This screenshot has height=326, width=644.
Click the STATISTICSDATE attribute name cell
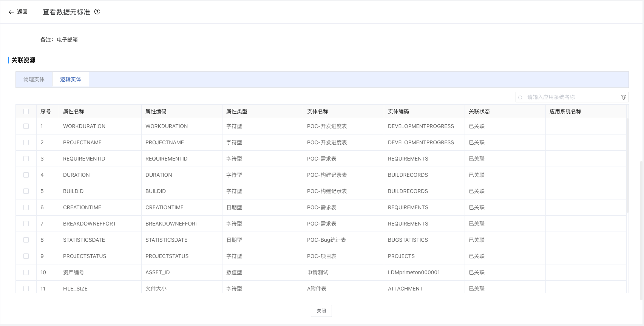(x=84, y=240)
